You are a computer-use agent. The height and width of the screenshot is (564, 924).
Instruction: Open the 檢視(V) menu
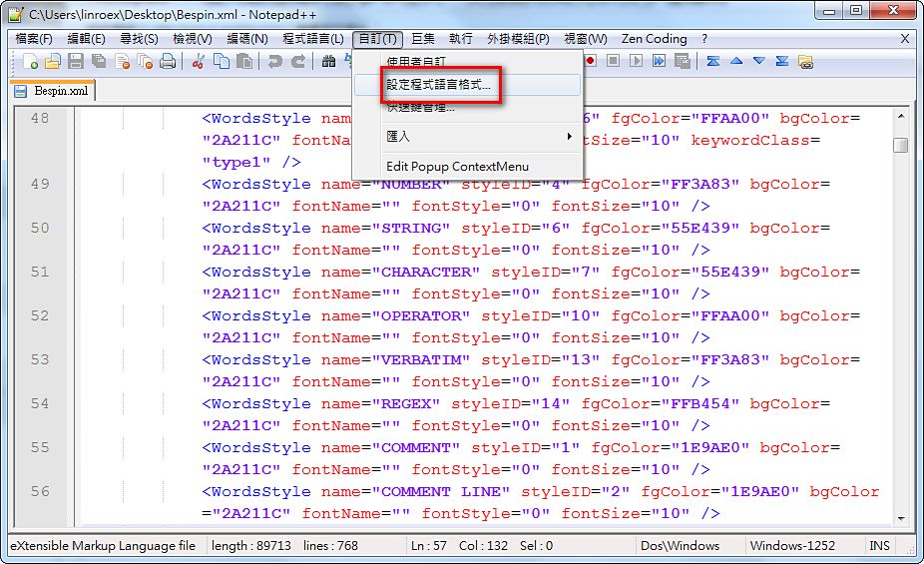tap(193, 39)
